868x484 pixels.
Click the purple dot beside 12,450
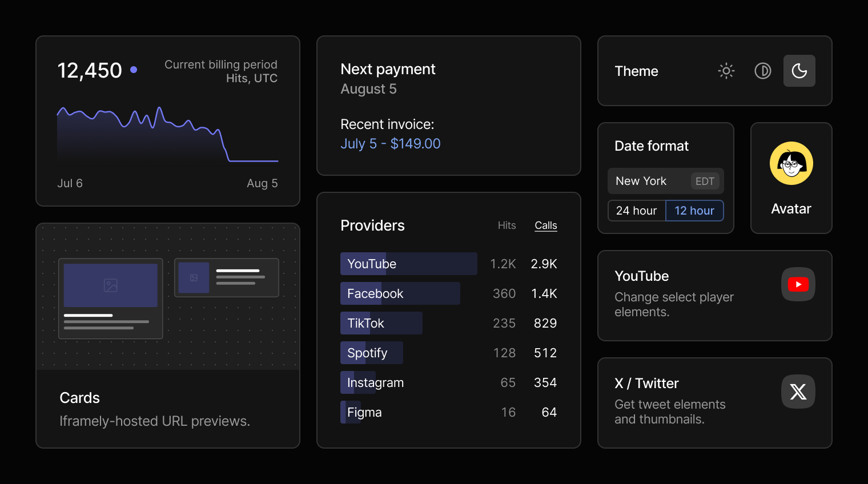(x=134, y=70)
